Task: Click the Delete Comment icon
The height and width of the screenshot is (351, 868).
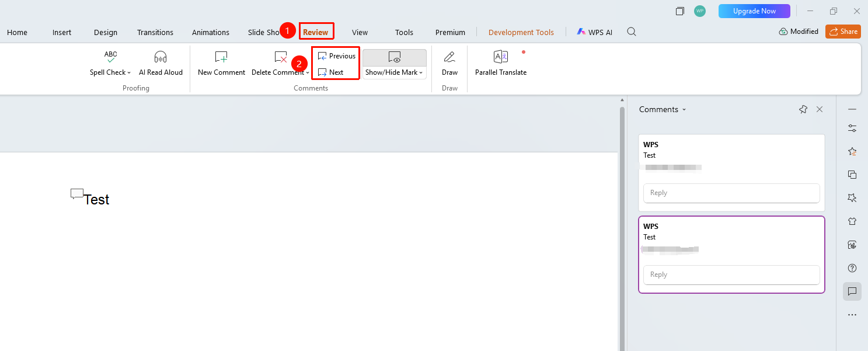Action: (280, 57)
